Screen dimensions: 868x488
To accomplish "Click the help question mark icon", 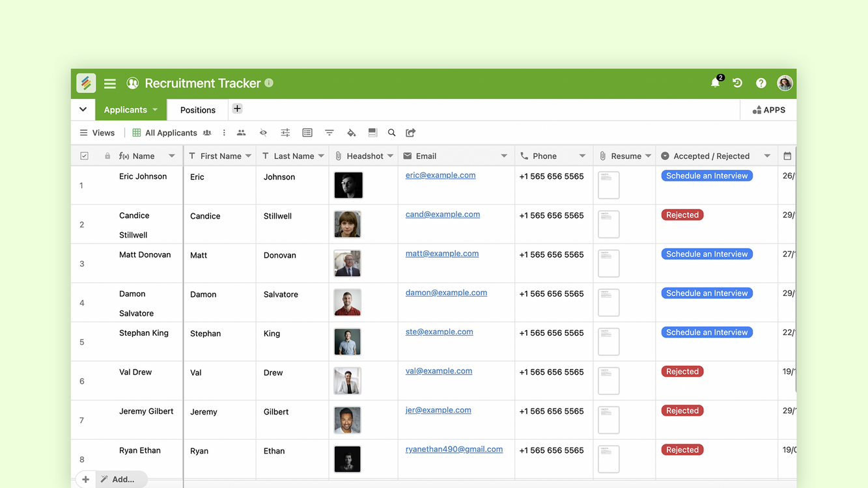I will point(761,83).
